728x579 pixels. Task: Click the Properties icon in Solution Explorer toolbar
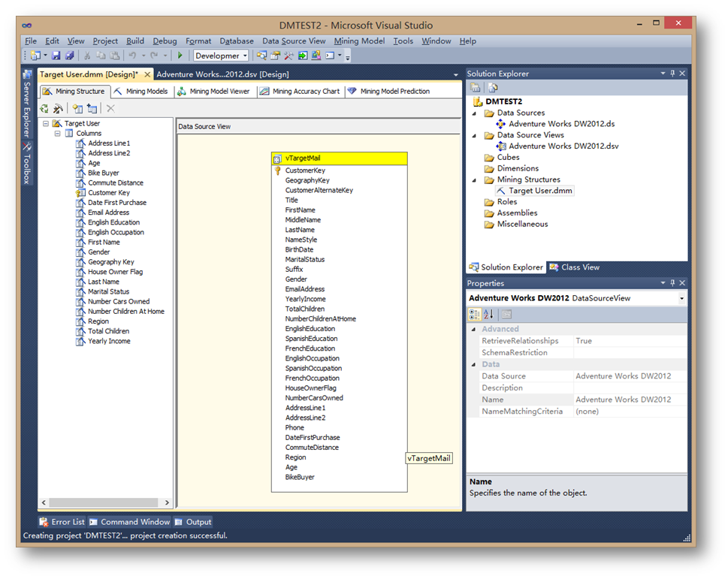476,88
